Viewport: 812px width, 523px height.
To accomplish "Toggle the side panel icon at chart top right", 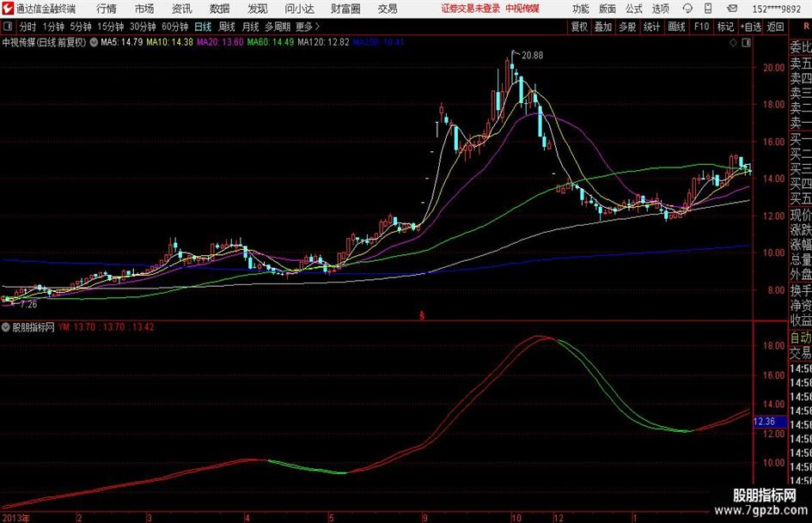I will tap(746, 43).
